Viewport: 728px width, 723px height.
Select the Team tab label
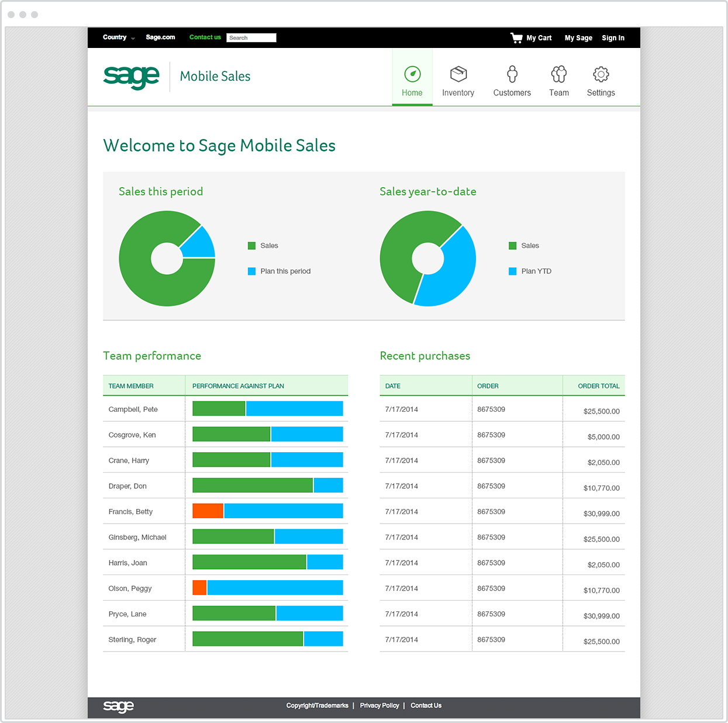[559, 93]
